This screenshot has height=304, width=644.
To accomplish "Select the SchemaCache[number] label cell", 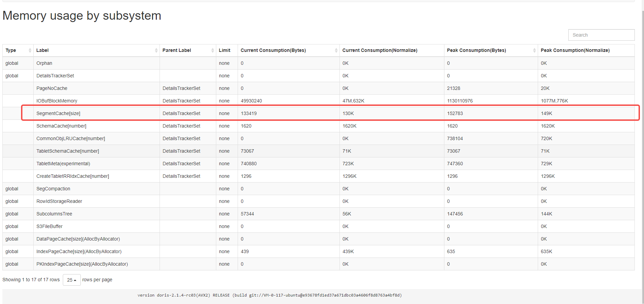I will pos(96,126).
